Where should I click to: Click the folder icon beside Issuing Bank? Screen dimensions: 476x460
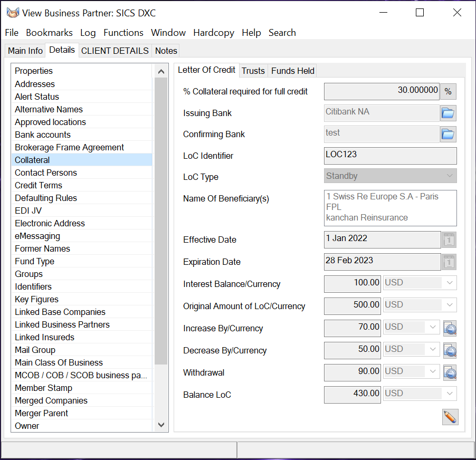click(x=448, y=113)
